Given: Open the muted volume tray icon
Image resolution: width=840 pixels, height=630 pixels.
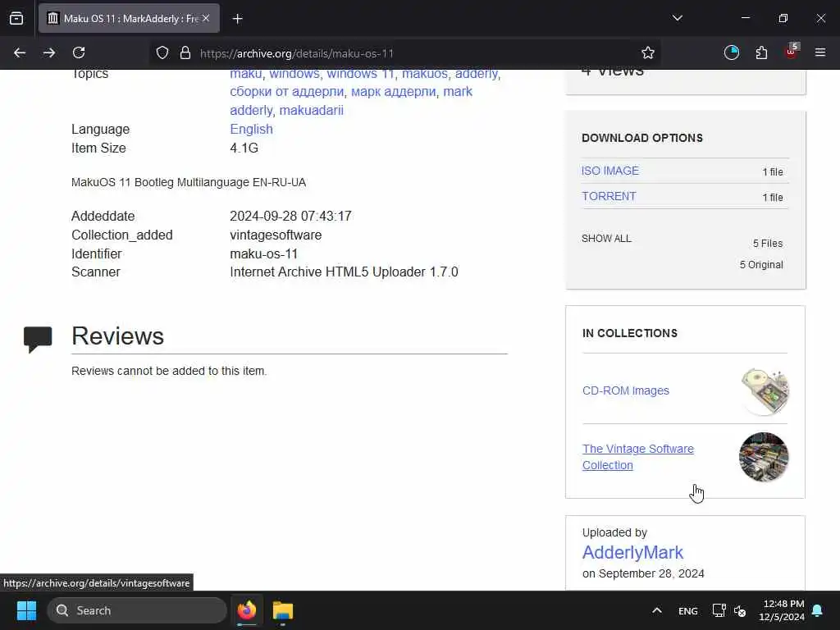Looking at the screenshot, I should pyautogui.click(x=740, y=610).
